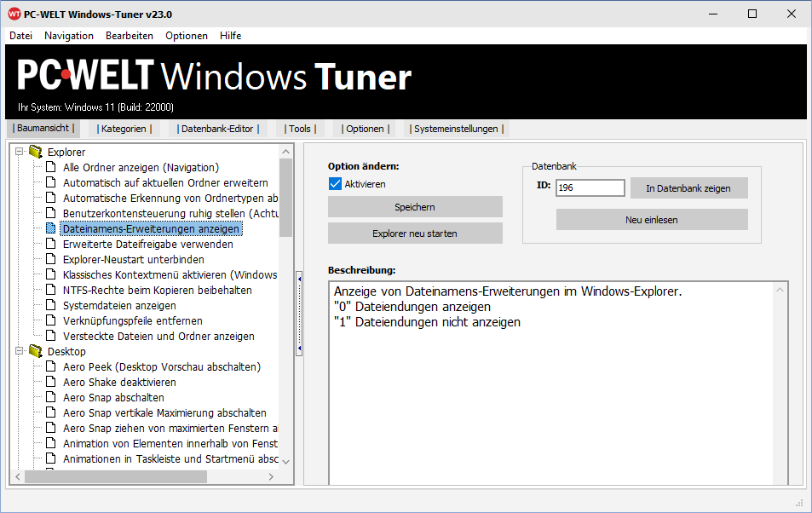Click page icon beside Explorer-Neustart unterbinden
The height and width of the screenshot is (513, 812).
[x=50, y=259]
